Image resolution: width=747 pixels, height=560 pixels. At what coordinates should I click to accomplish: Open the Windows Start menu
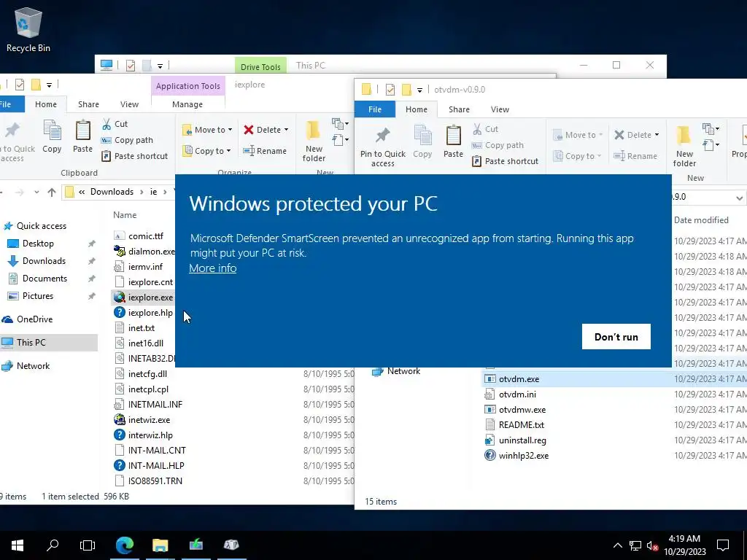[18, 545]
